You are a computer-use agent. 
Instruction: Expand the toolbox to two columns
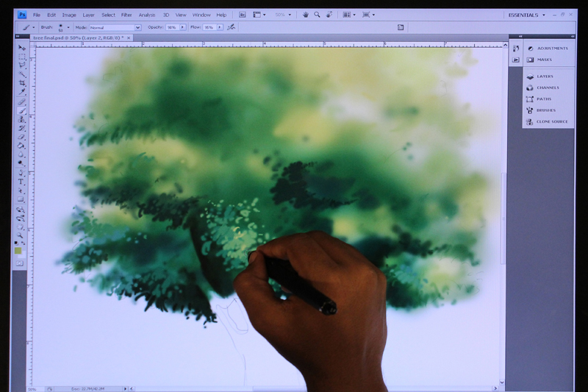18,36
